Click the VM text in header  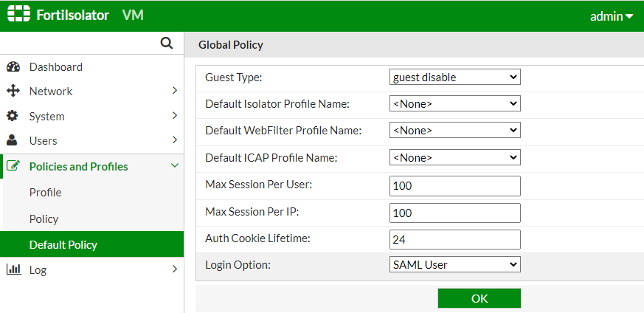(133, 16)
